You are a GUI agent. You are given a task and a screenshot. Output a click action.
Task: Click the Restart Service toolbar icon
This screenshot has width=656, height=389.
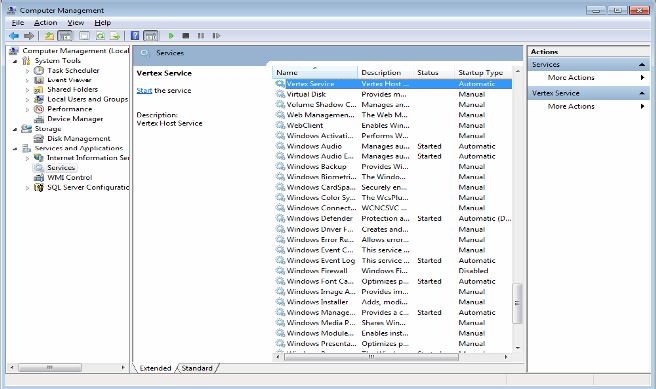[216, 36]
